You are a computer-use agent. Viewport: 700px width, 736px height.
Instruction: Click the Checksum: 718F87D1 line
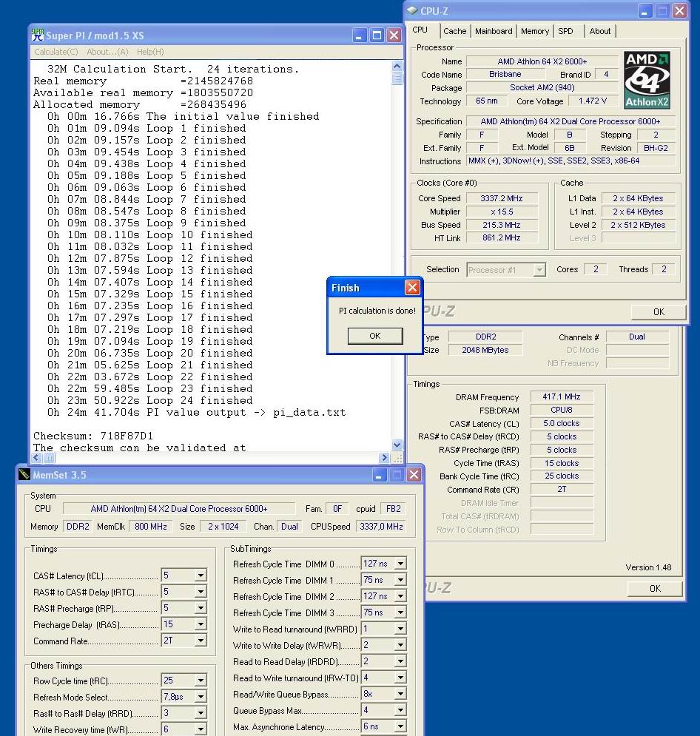tap(93, 436)
